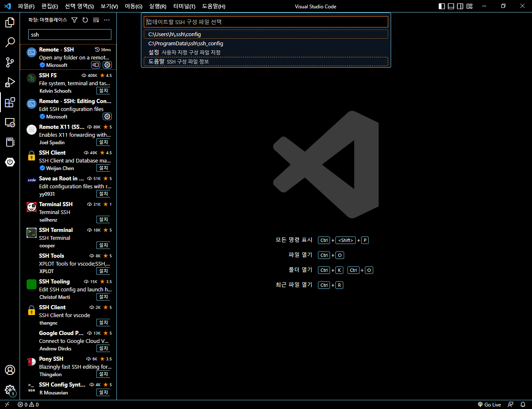The image size is (532, 409).
Task: Open the Extensions view icon
Action: pyautogui.click(x=10, y=102)
